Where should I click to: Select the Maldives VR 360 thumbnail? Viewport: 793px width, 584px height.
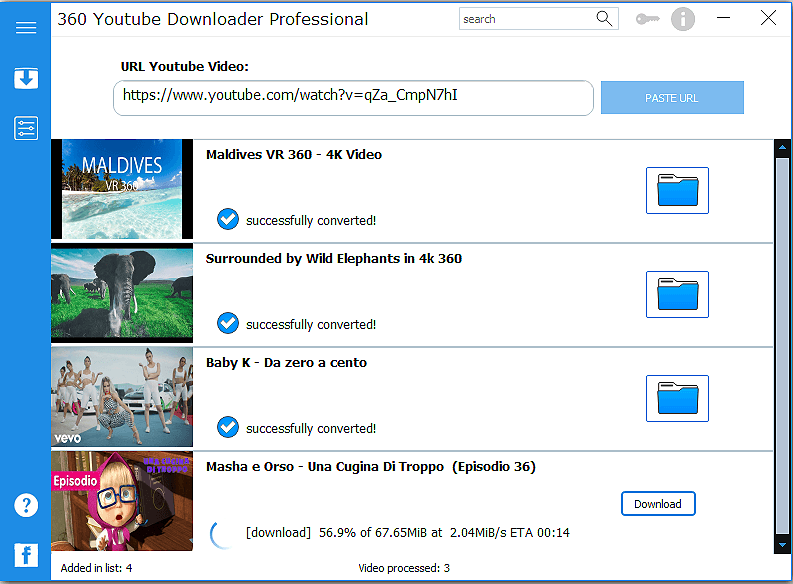coord(122,189)
